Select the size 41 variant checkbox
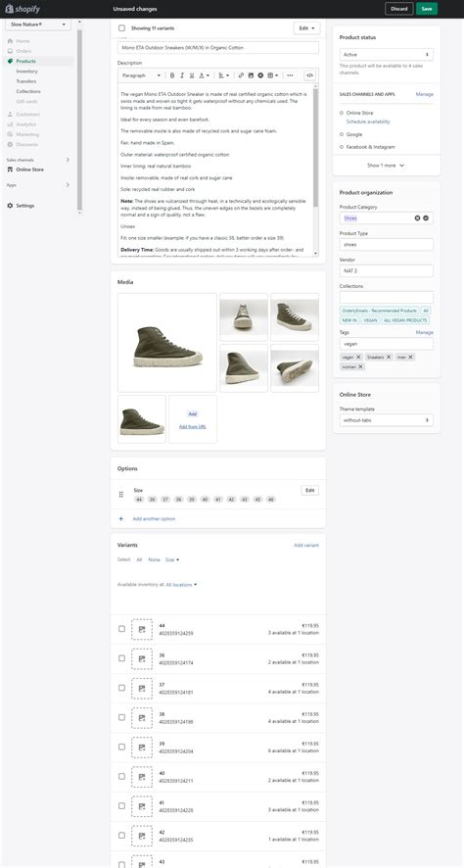Viewport: 464px width, 868px height. click(x=121, y=806)
